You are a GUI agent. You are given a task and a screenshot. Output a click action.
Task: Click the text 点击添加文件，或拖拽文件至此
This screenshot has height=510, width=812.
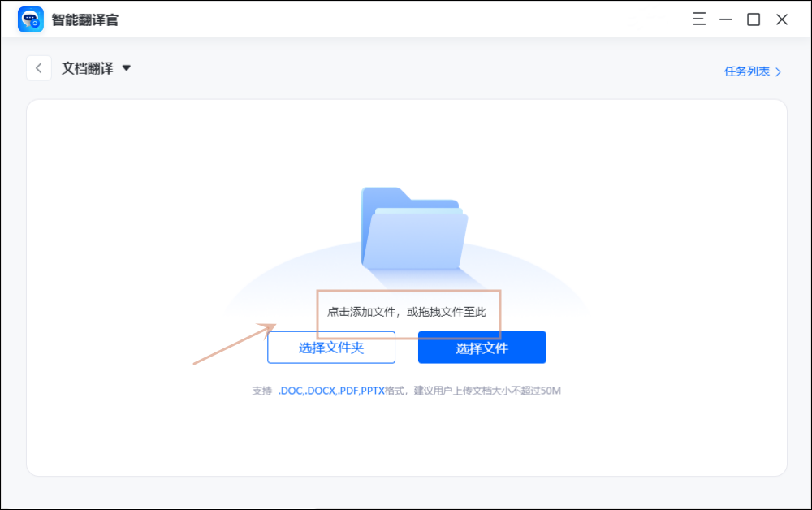[407, 312]
